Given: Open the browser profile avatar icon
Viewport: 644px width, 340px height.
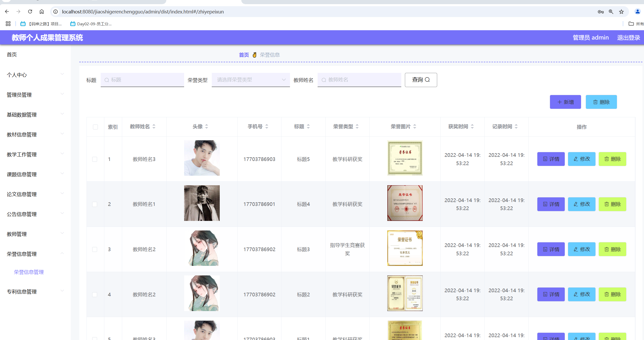Looking at the screenshot, I should [637, 12].
